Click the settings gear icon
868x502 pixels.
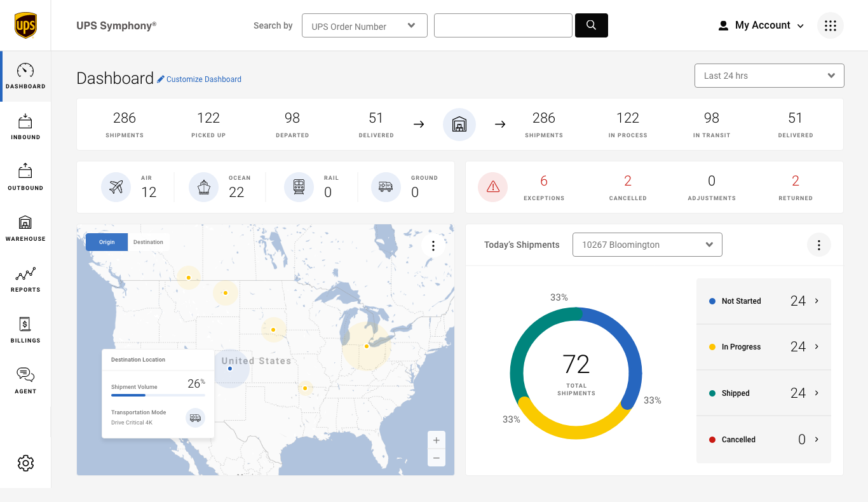point(25,463)
